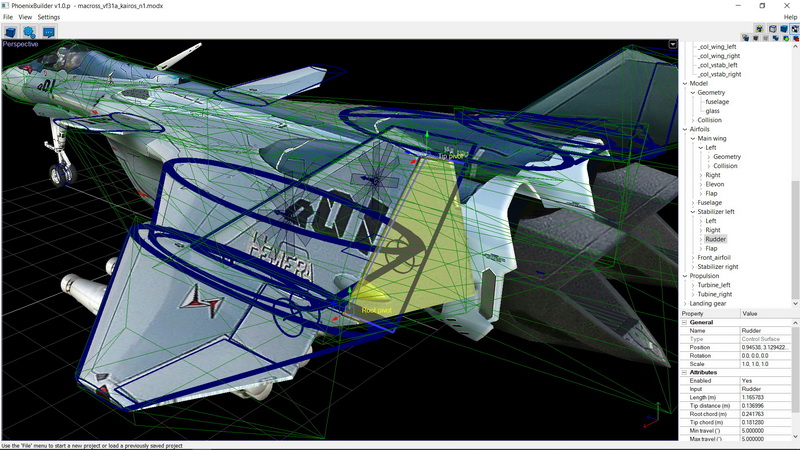Select the fuselage geometry item

tap(717, 102)
